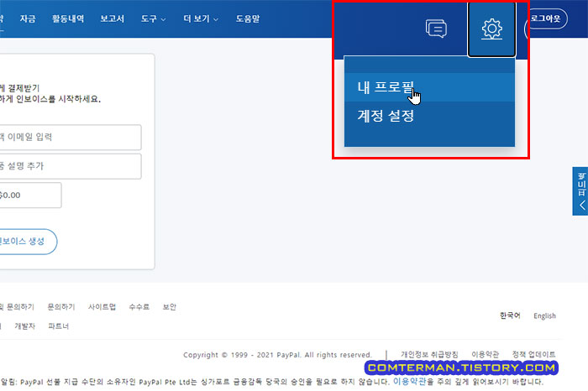Open the 수수료 footer link

(139, 307)
